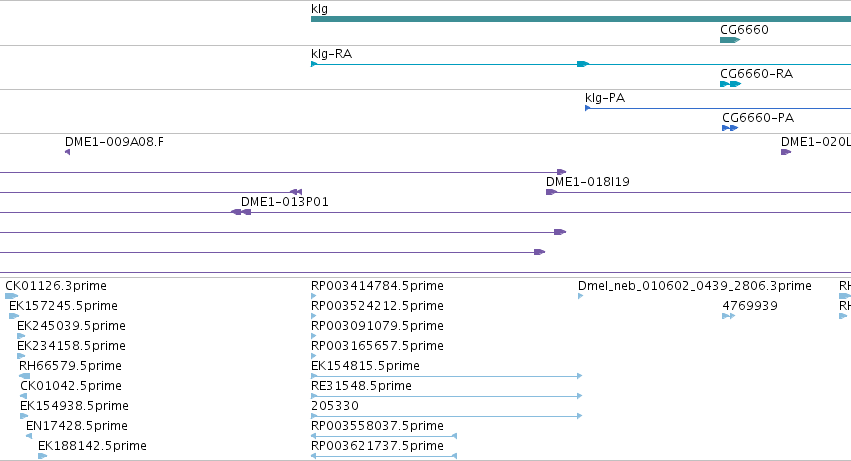Click the DME1-009A08.F feature arrow

(67, 152)
